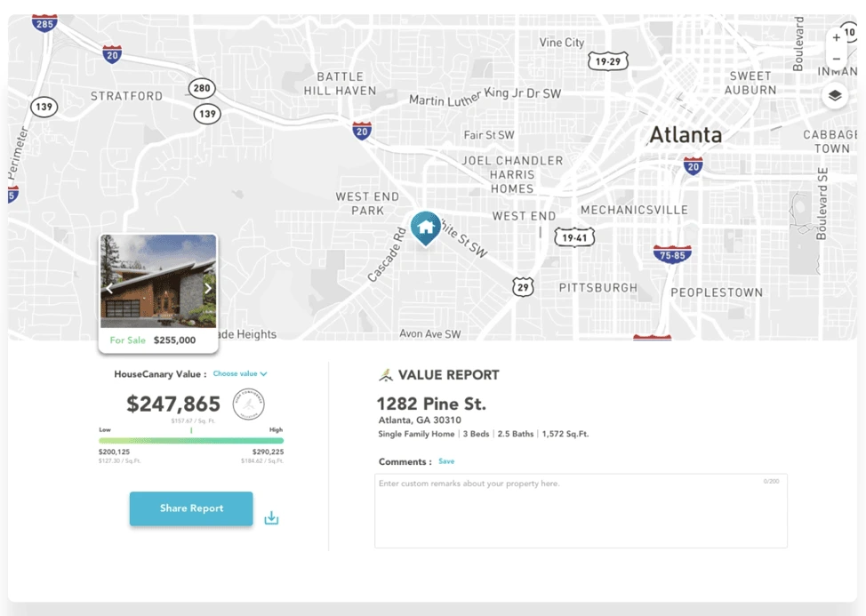Select the 1282 Pine St. address heading
Screen dimensions: 866x616
(x=430, y=403)
